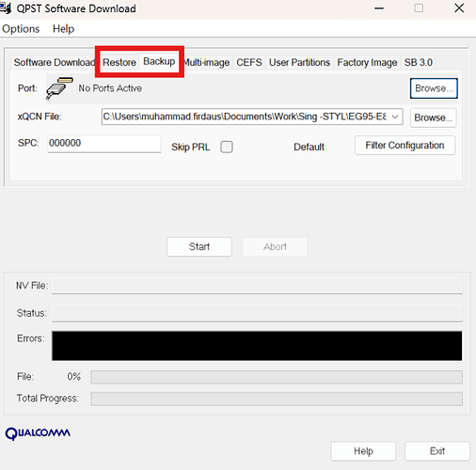Select the SB 3.0 tab
The height and width of the screenshot is (470, 476).
point(419,62)
